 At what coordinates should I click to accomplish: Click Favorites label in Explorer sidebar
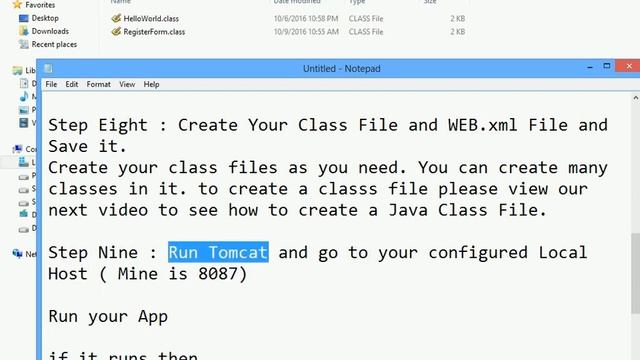[40, 5]
